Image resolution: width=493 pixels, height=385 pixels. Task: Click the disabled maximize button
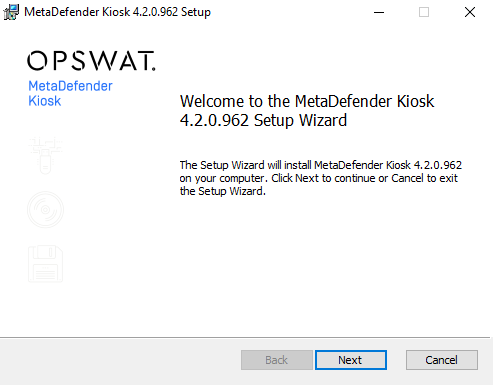(424, 12)
